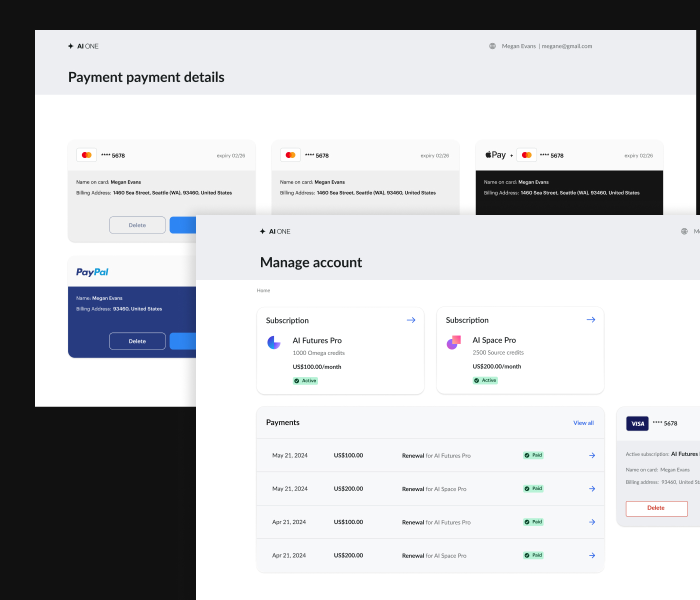Select the globe language icon
700x600 pixels.
(492, 46)
